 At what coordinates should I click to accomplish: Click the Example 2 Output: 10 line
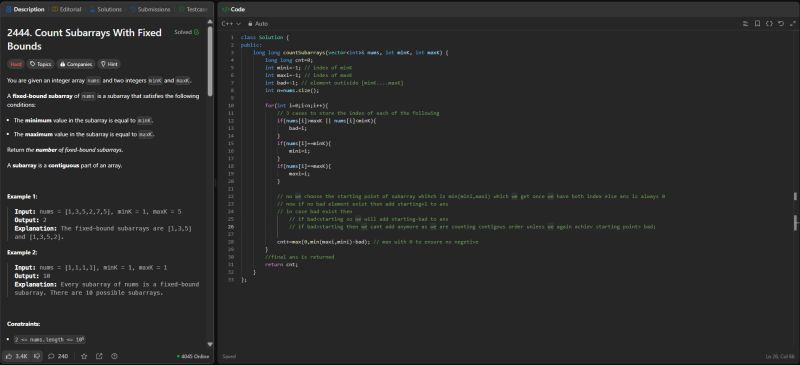click(32, 276)
